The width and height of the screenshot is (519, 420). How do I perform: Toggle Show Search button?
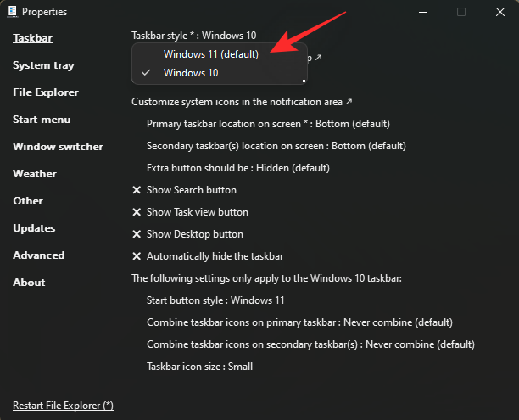click(x=184, y=190)
